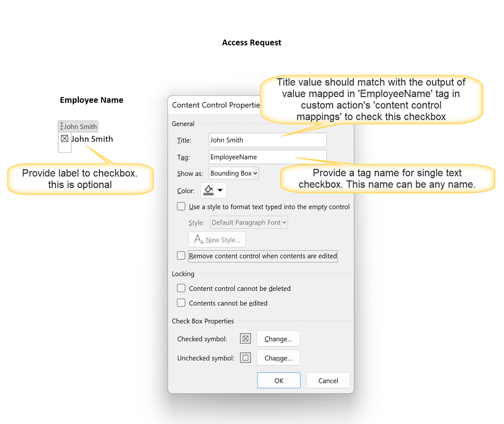The width and height of the screenshot is (504, 424).
Task: Click the Tag field showing EmployeeName
Action: point(267,157)
